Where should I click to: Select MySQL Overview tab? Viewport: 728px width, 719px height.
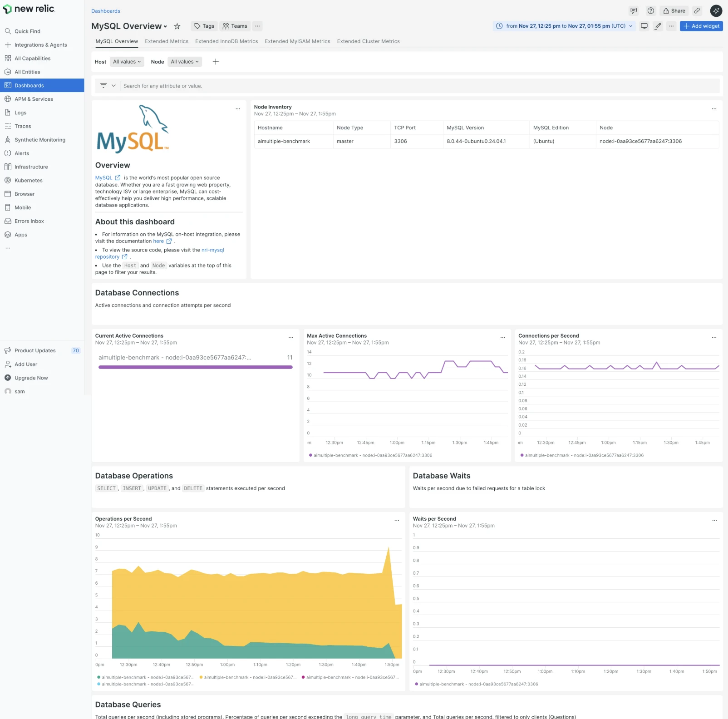point(117,41)
